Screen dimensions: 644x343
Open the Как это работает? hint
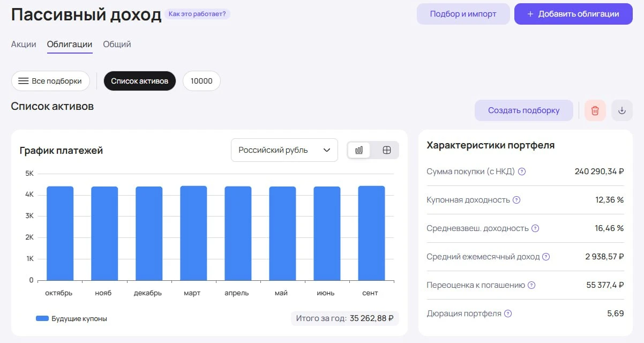(197, 13)
